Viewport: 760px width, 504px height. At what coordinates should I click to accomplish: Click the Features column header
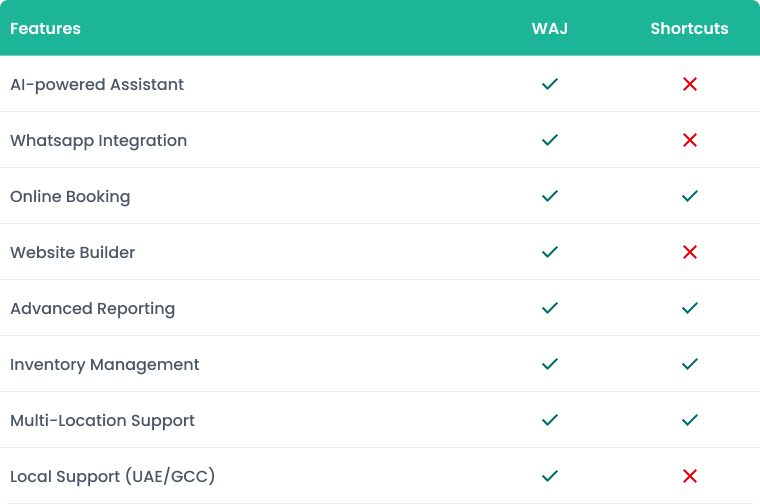45,28
